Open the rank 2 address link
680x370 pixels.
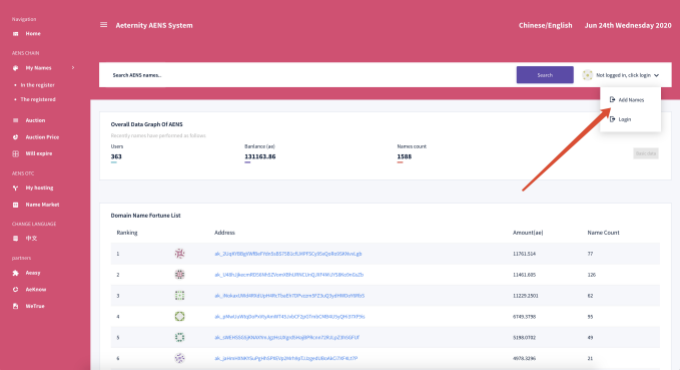(289, 275)
